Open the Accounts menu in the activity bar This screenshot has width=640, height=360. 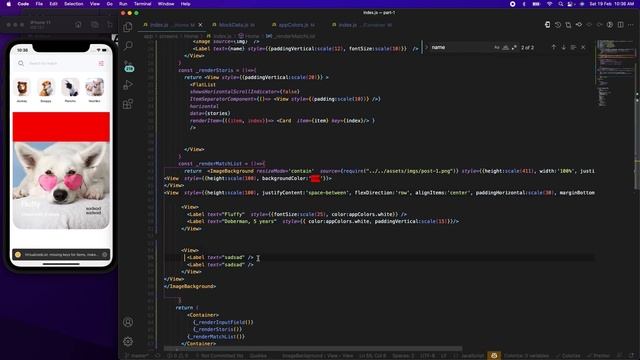(128, 322)
